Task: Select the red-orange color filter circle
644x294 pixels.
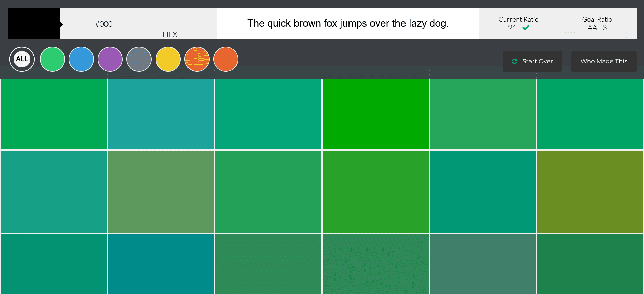Action: pyautogui.click(x=226, y=59)
